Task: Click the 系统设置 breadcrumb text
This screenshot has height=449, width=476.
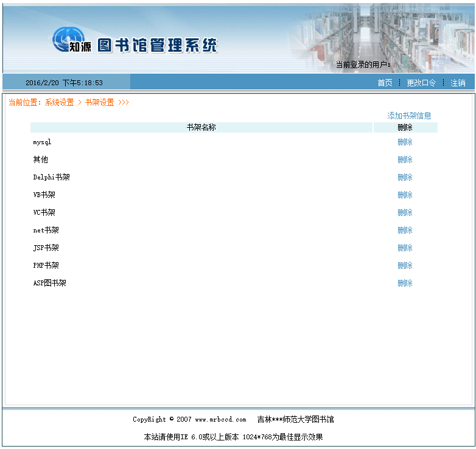Action: click(x=59, y=102)
